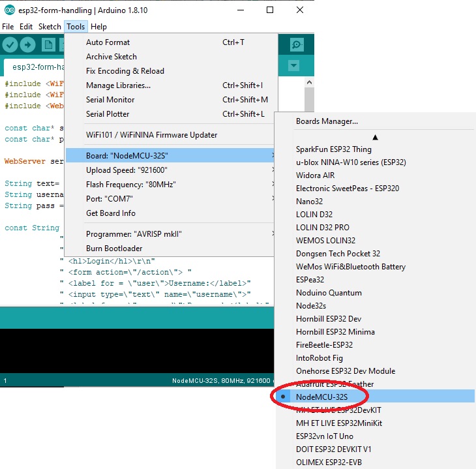Select LOLIN D32 board
Image resolution: width=476 pixels, height=469 pixels.
click(375, 215)
